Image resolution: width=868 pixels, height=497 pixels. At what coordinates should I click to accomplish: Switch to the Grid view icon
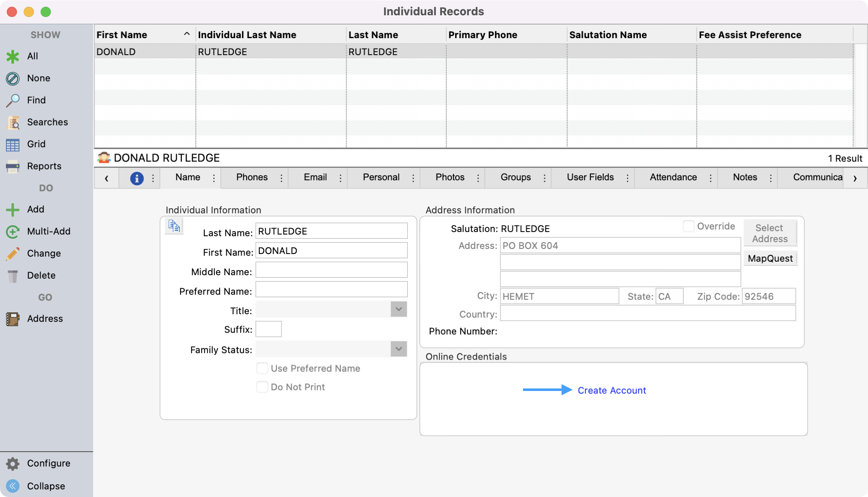pos(13,145)
